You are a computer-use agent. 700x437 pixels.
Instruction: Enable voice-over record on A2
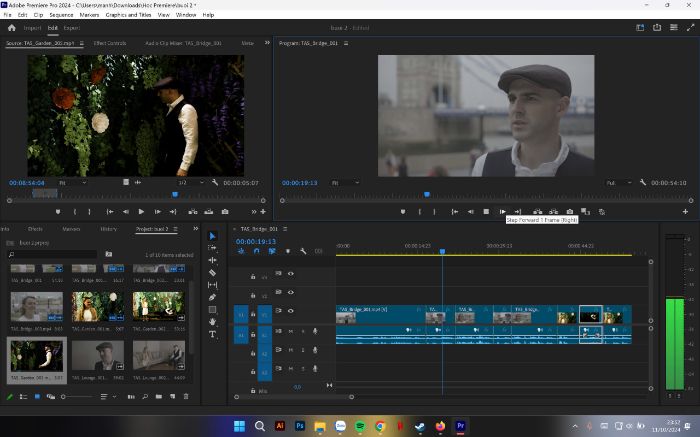click(315, 350)
